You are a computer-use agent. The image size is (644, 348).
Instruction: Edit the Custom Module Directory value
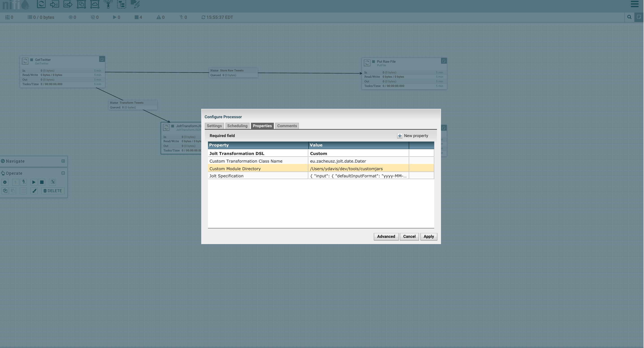[359, 169]
